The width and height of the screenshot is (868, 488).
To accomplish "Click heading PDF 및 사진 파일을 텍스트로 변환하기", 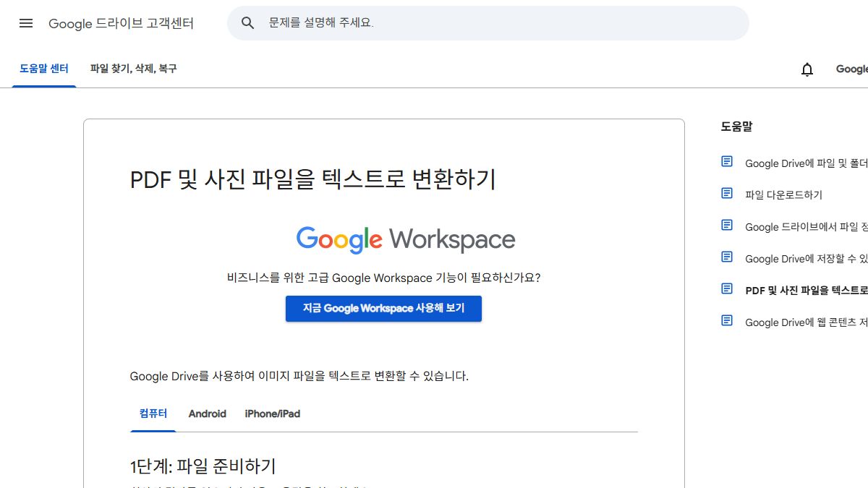I will point(312,179).
